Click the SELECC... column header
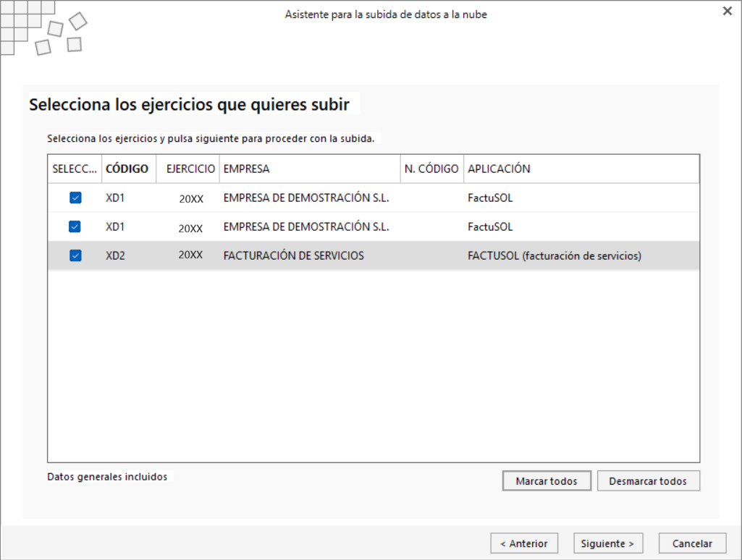 (x=75, y=169)
